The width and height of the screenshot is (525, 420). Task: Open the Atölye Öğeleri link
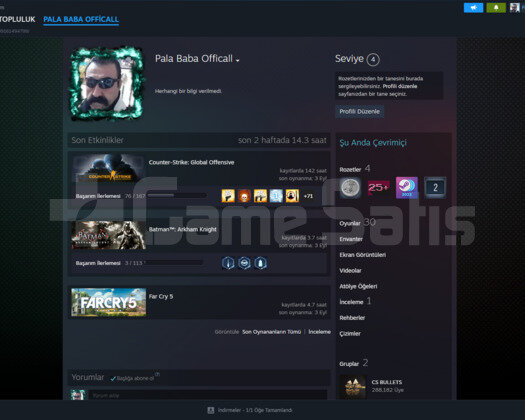coord(358,286)
